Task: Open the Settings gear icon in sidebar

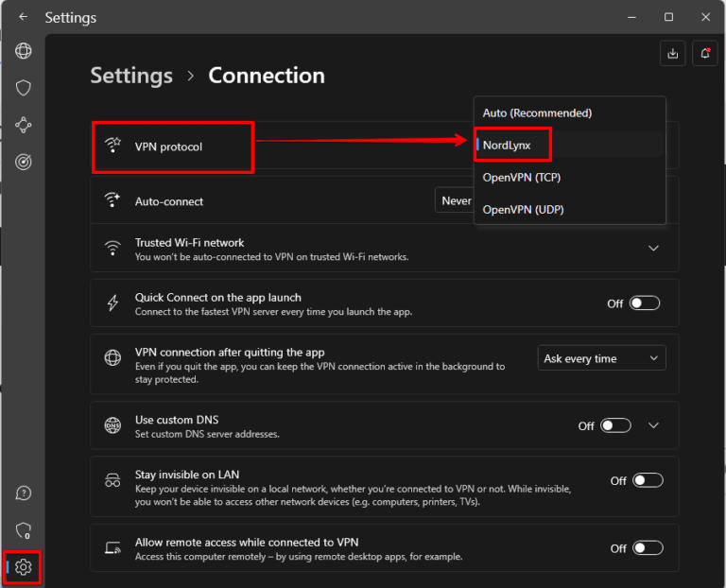Action: tap(24, 566)
